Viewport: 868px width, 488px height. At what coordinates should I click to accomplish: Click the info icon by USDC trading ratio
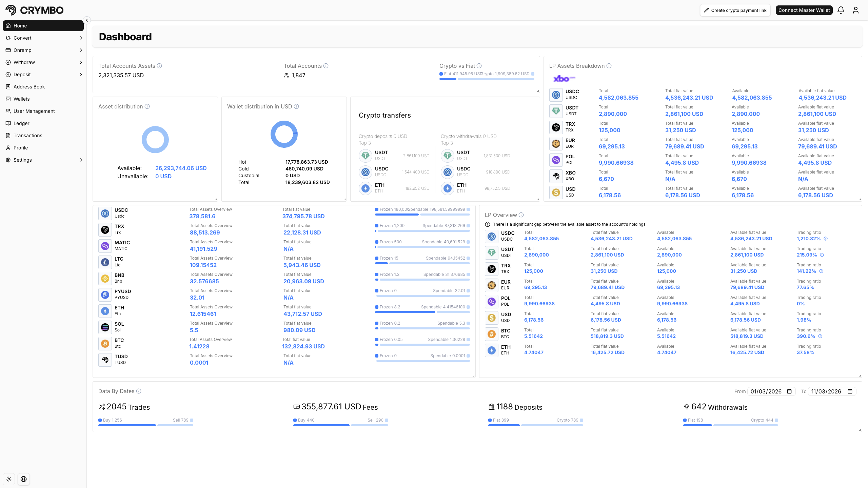pyautogui.click(x=826, y=239)
